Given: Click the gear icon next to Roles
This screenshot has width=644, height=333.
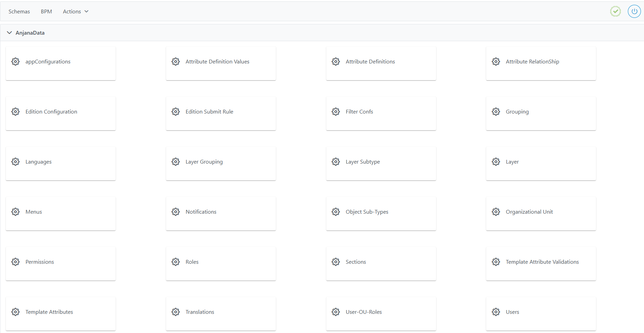Looking at the screenshot, I should [x=176, y=262].
